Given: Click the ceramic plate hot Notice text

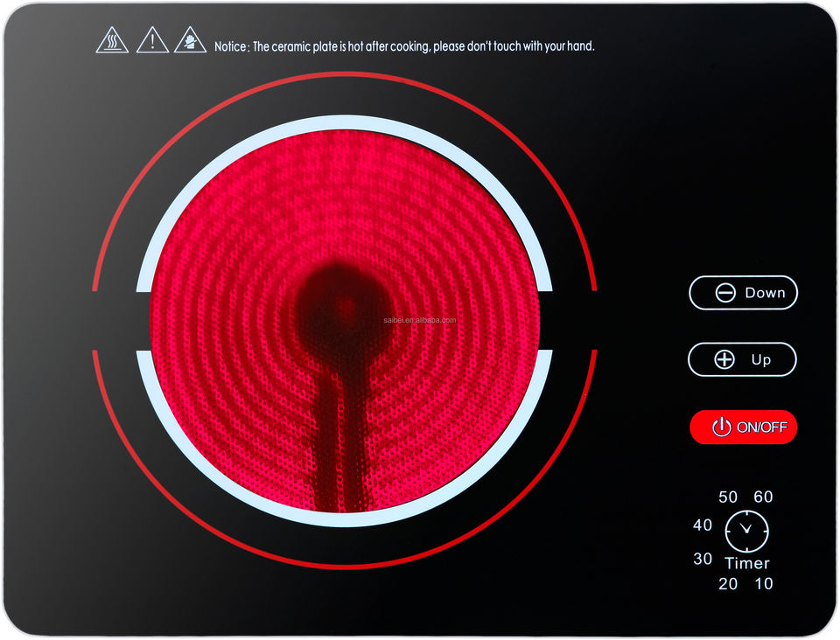Looking at the screenshot, I should click(404, 46).
